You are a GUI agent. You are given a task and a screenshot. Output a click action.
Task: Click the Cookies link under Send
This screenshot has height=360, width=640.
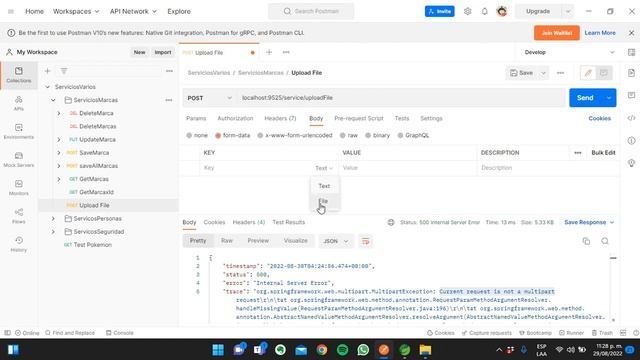[600, 118]
